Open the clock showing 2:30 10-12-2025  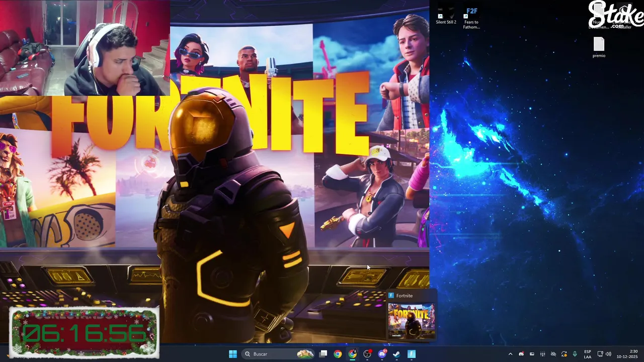coord(627,354)
